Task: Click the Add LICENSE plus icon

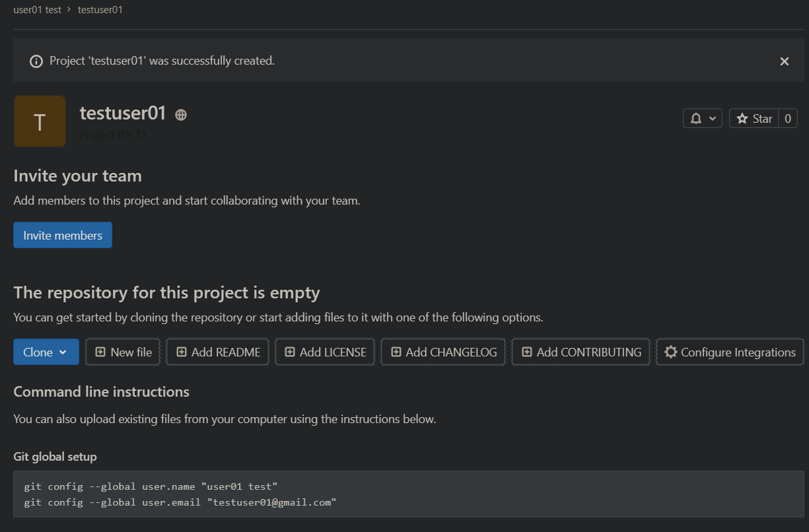Action: click(289, 352)
